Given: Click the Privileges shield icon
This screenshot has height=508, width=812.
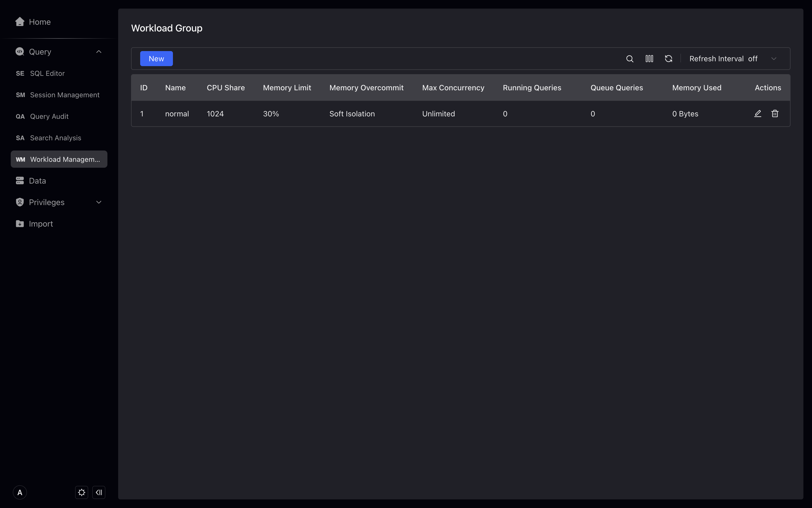Looking at the screenshot, I should 20,202.
